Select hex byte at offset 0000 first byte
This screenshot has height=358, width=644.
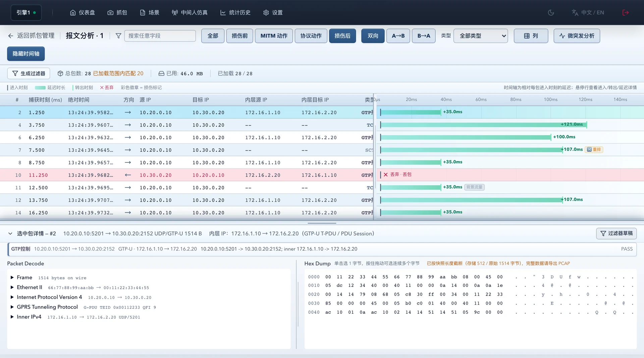tap(328, 277)
